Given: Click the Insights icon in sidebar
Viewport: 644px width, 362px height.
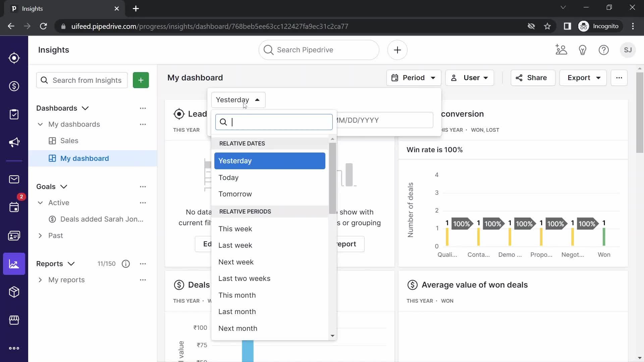Looking at the screenshot, I should [x=14, y=264].
